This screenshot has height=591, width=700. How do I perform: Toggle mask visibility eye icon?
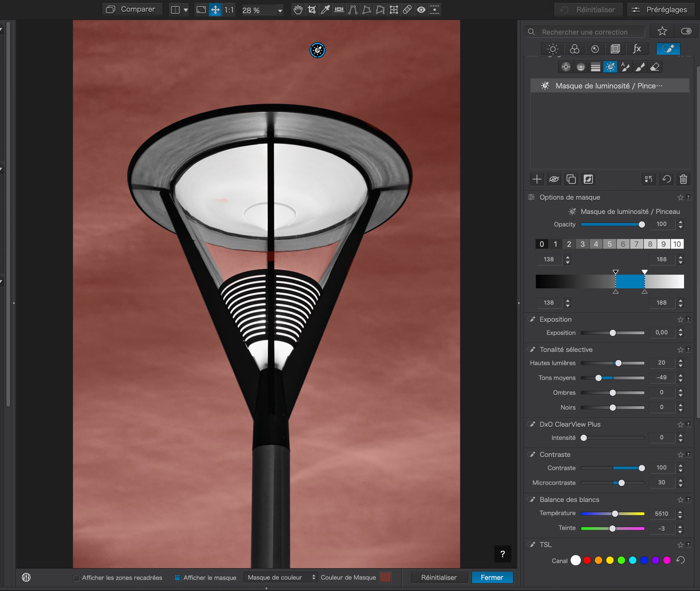click(x=554, y=179)
